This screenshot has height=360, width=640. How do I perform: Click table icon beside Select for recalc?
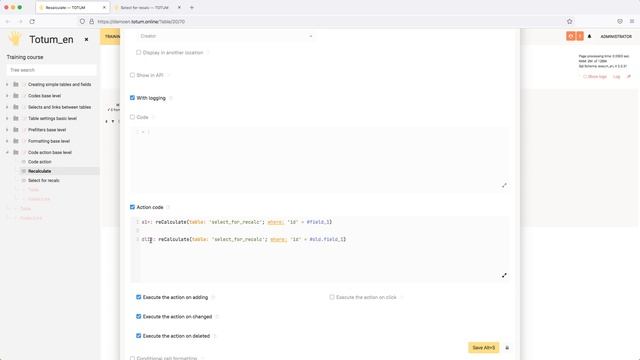point(24,180)
